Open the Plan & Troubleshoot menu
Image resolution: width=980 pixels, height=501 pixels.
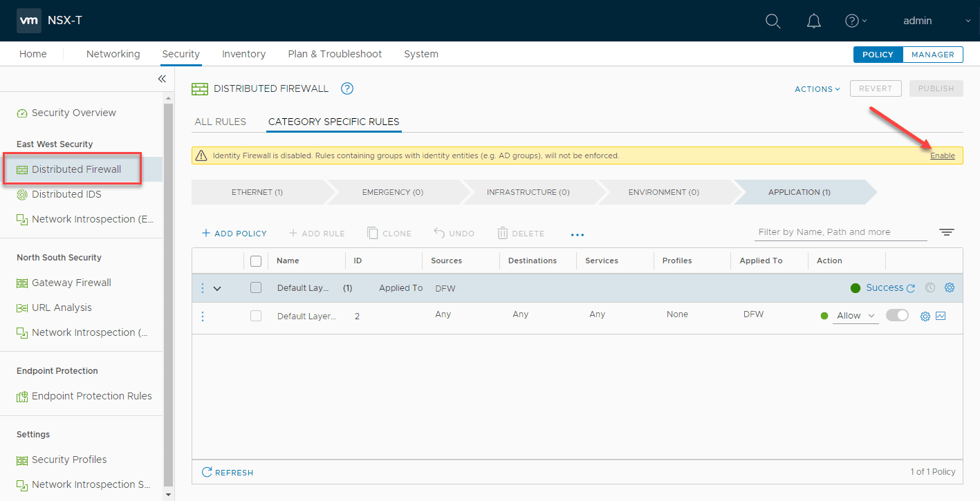point(335,54)
